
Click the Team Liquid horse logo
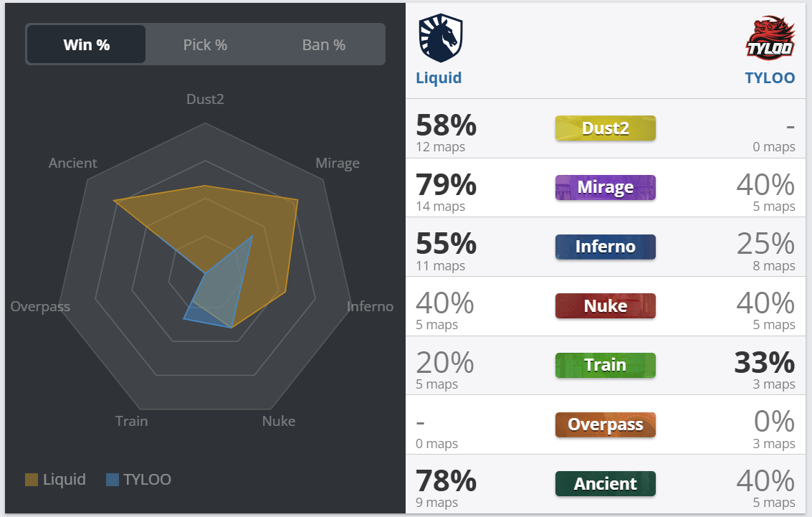(441, 39)
